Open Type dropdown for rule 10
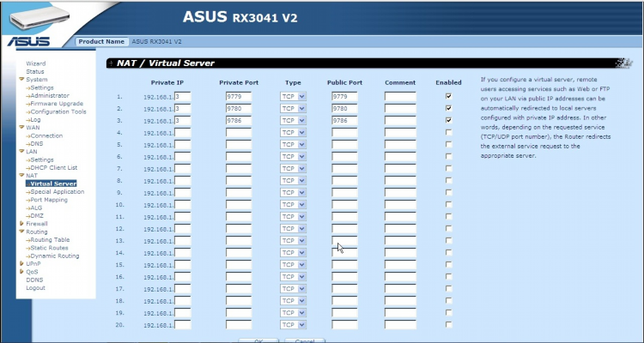 [294, 205]
